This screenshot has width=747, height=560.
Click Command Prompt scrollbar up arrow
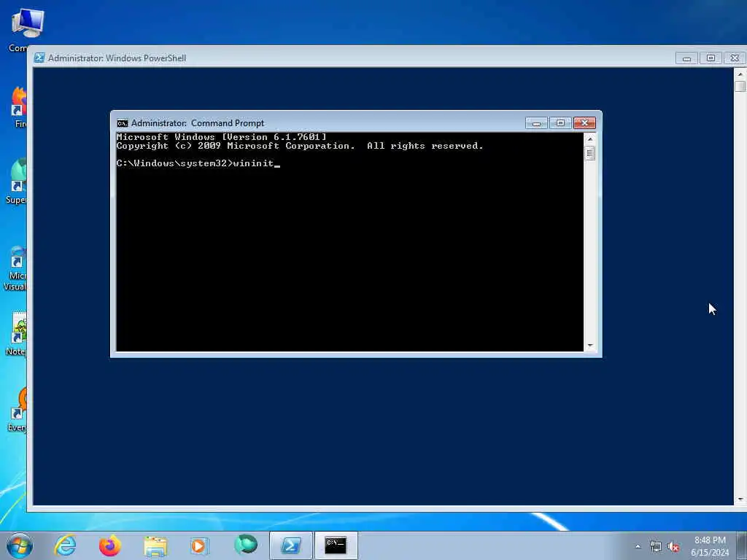click(x=589, y=139)
